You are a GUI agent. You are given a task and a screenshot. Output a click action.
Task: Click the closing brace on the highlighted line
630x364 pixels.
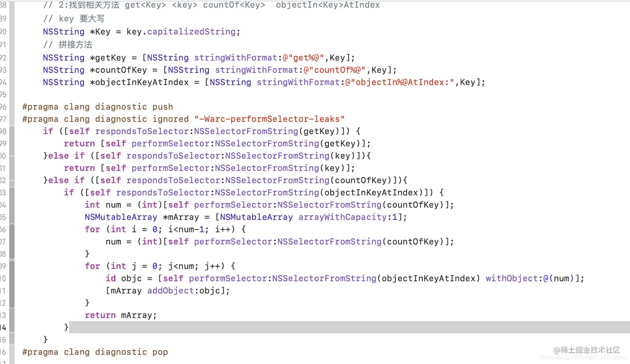point(66,327)
